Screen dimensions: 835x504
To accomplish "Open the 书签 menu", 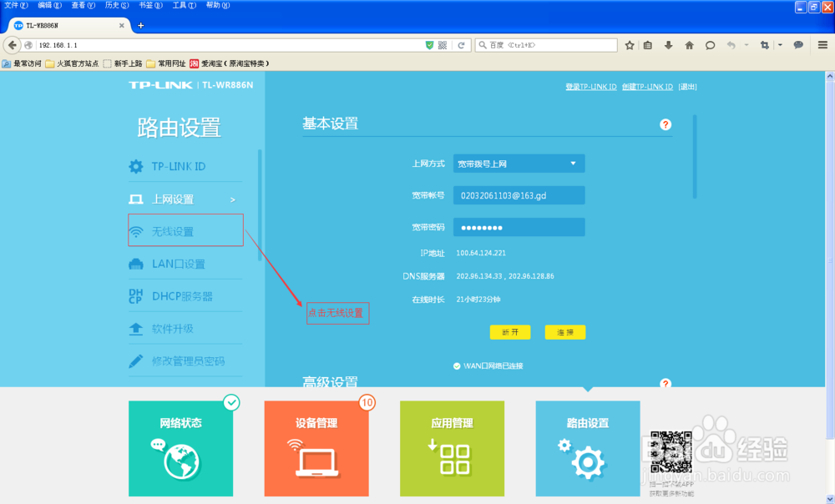I will coord(150,5).
